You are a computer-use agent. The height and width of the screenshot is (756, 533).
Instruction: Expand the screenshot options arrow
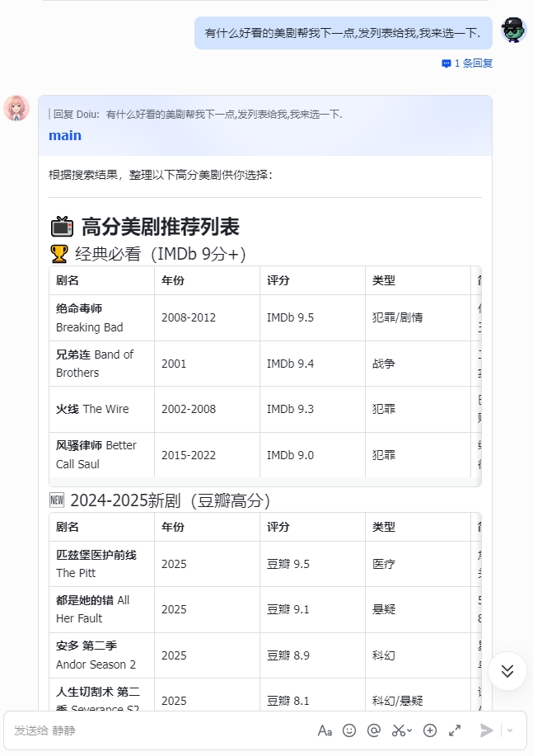pyautogui.click(x=409, y=731)
